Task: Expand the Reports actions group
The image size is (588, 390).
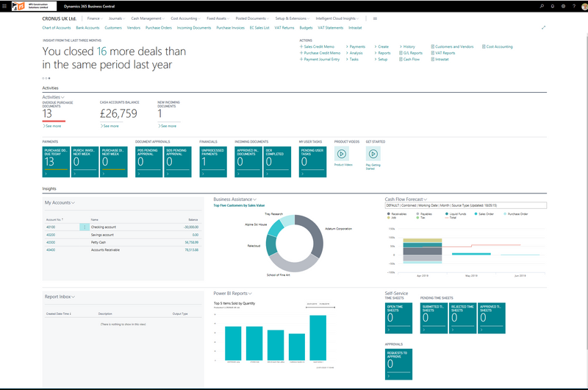Action: tap(382, 53)
